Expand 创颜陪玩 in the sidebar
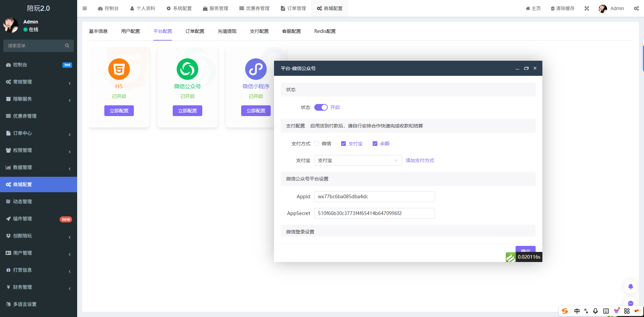This screenshot has width=644, height=317. coord(39,236)
